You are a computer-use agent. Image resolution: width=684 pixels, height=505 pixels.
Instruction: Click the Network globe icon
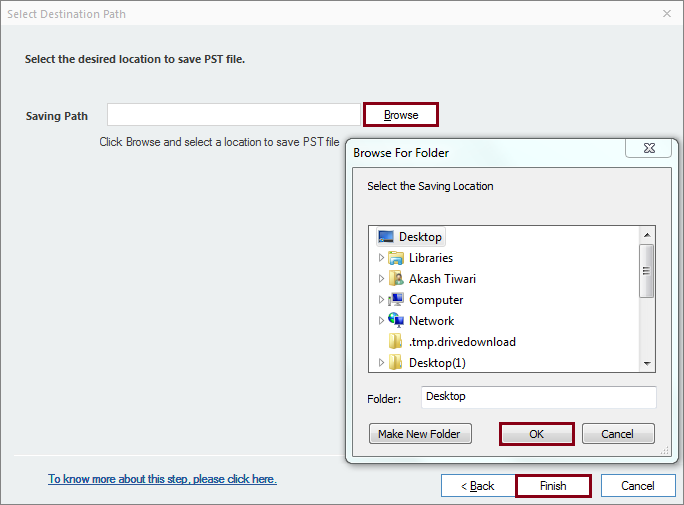(x=396, y=320)
